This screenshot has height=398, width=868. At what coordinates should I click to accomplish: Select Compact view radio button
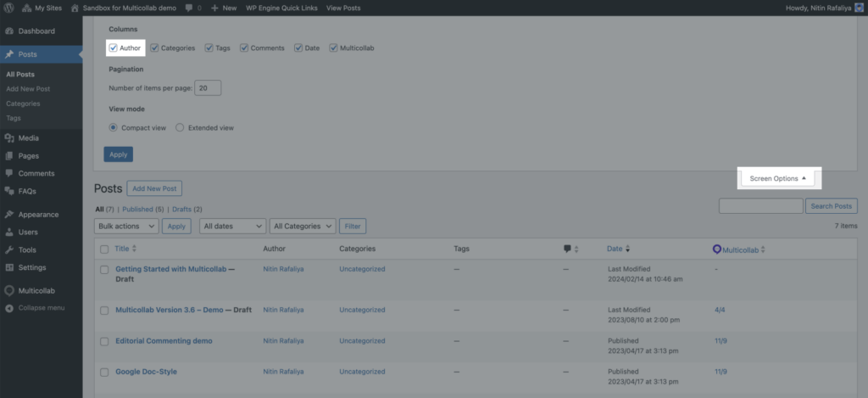[x=114, y=127]
